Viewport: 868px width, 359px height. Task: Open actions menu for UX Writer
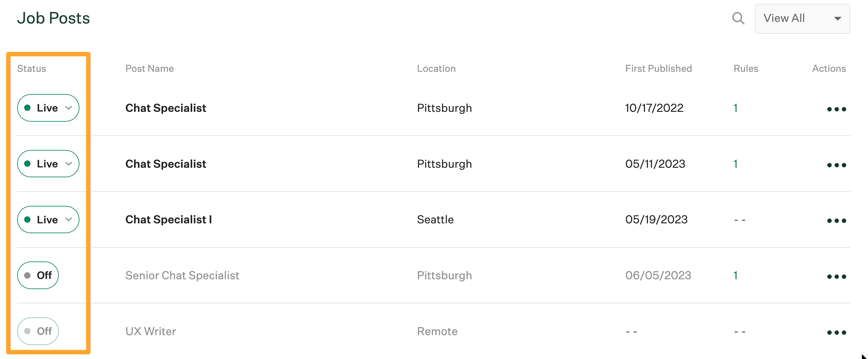[x=837, y=332]
